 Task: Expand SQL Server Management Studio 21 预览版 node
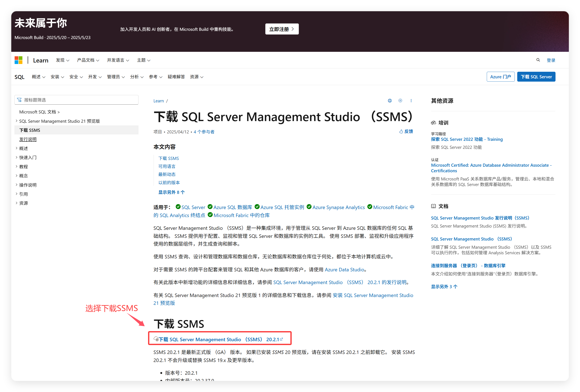coord(59,121)
